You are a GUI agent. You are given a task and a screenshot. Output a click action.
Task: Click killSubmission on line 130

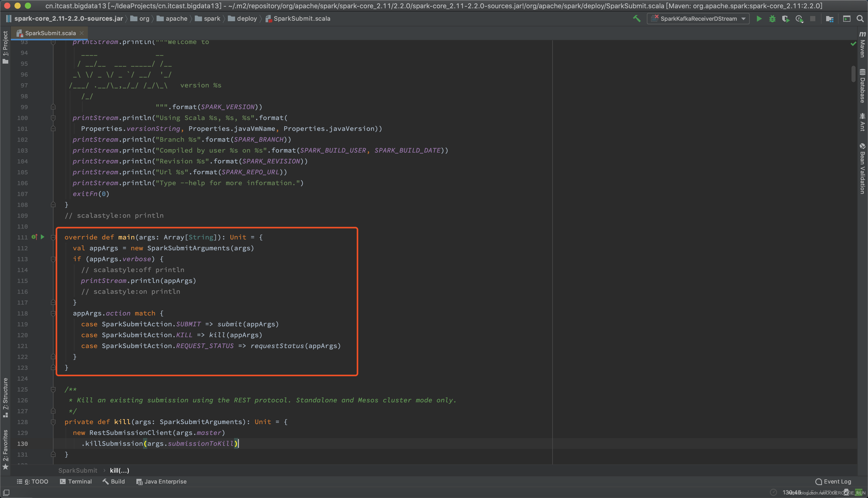pyautogui.click(x=114, y=444)
